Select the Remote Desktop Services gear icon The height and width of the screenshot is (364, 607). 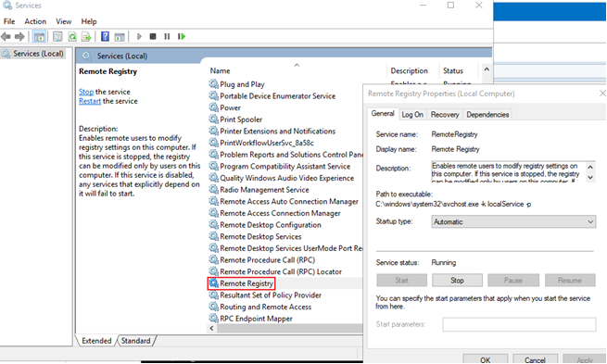[x=214, y=236]
